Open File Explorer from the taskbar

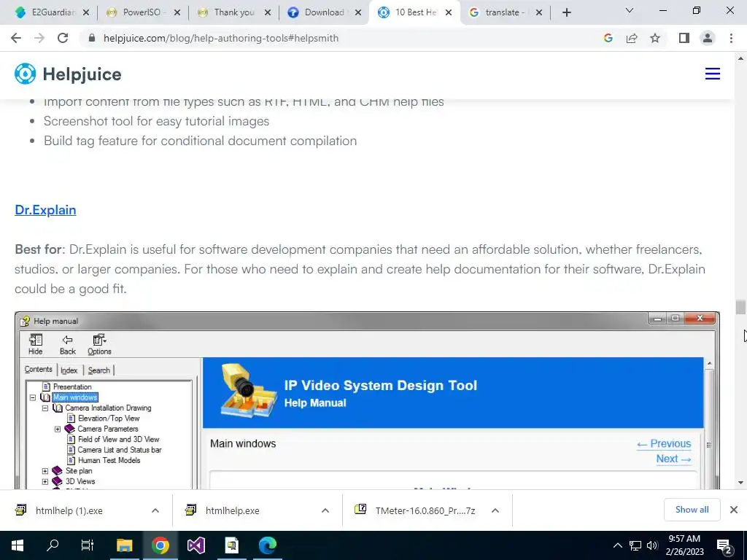click(x=124, y=545)
